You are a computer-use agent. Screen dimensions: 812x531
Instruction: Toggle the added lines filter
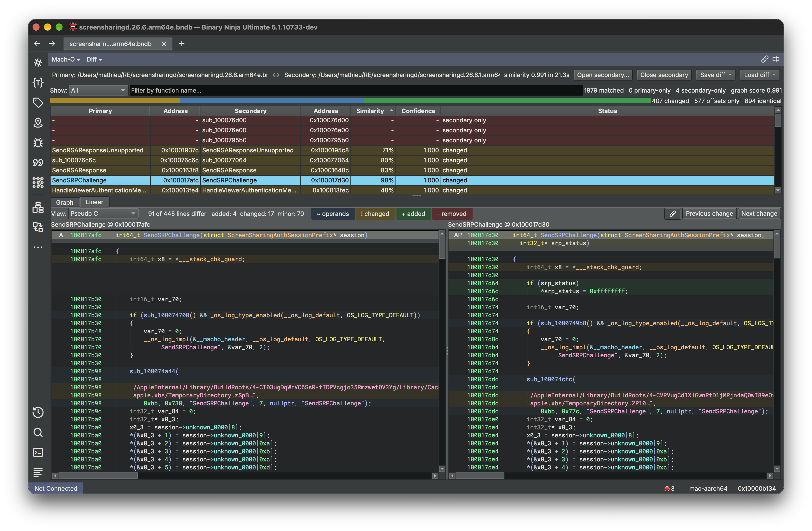(x=413, y=214)
